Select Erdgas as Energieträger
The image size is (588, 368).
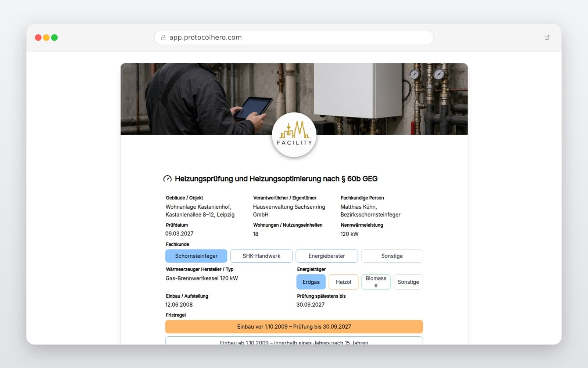311,282
